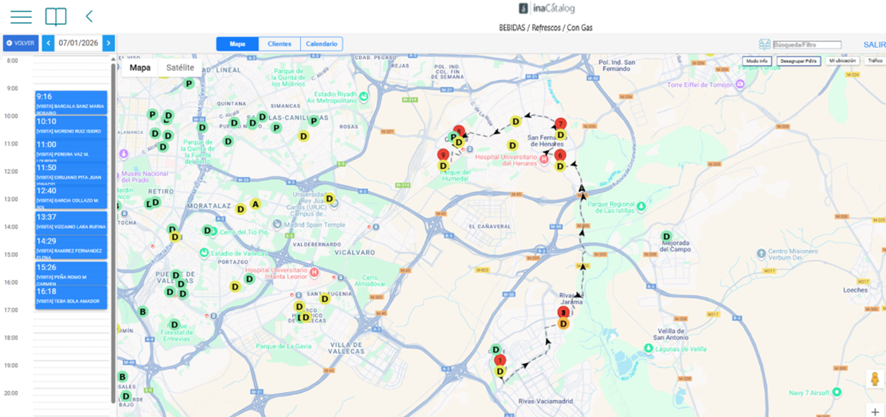Image resolution: width=886 pixels, height=417 pixels.
Task: Click the filter icon beside search box
Action: point(765,45)
